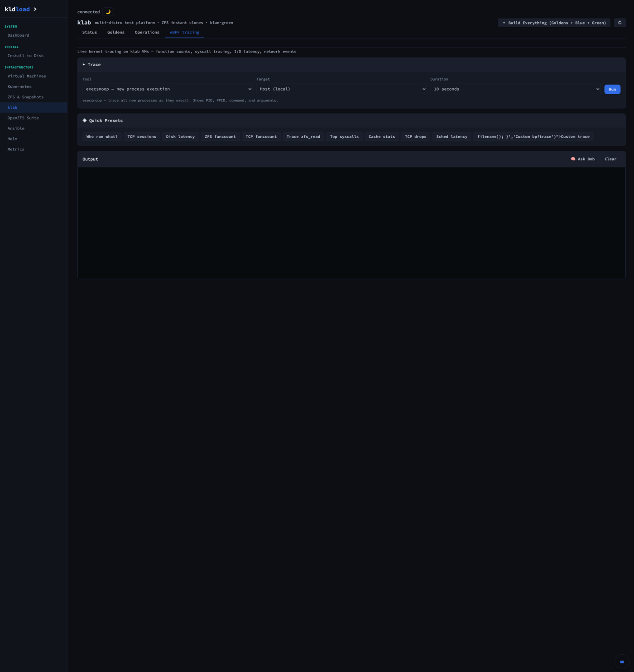Image resolution: width=634 pixels, height=672 pixels.
Task: Run the selected trace
Action: (x=612, y=89)
